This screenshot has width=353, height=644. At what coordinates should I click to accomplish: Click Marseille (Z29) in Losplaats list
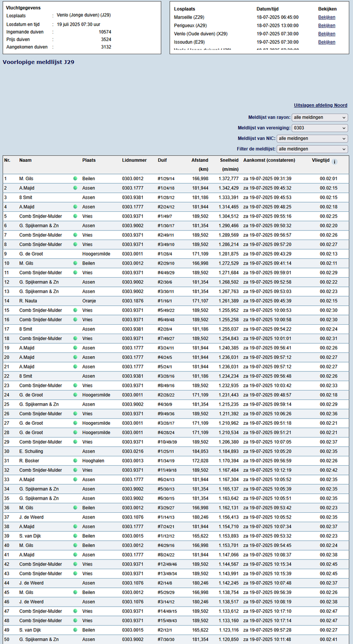click(x=189, y=17)
